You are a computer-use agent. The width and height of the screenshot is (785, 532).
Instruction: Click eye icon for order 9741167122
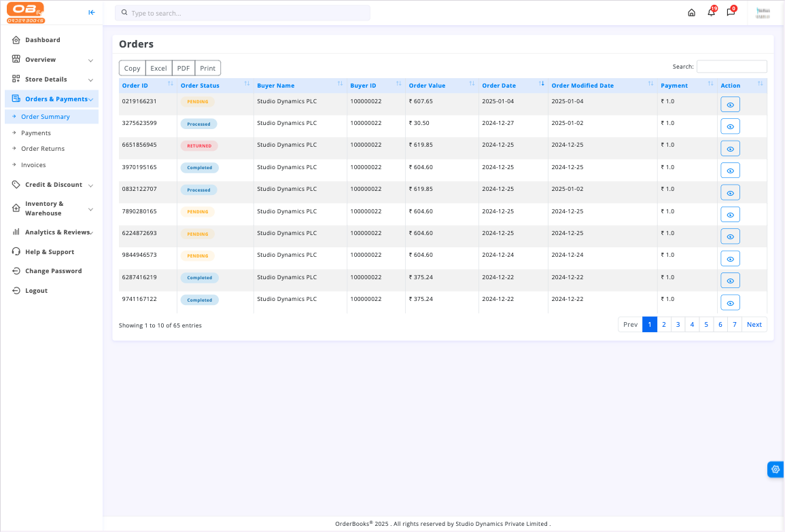click(730, 303)
